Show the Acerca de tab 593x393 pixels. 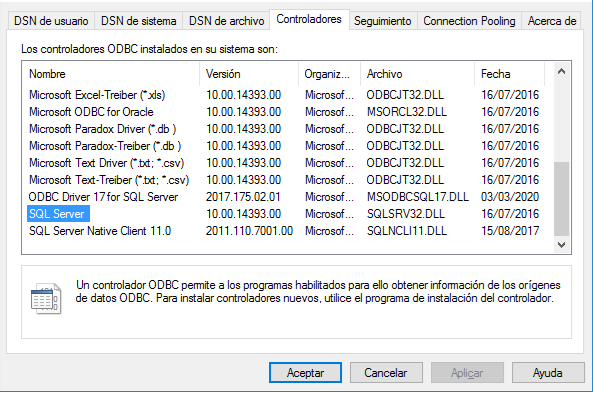(552, 21)
